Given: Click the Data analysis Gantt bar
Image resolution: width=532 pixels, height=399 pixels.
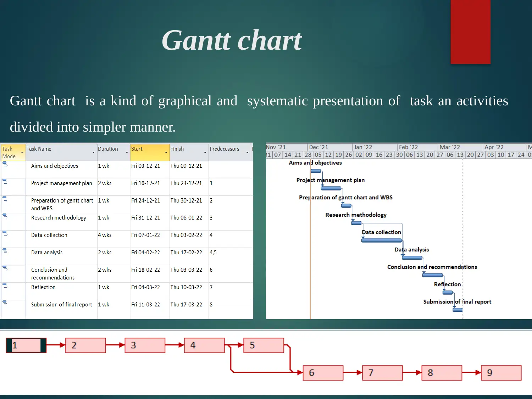Looking at the screenshot, I should tap(412, 258).
